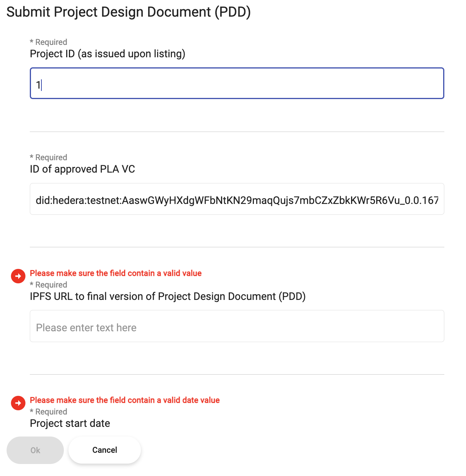Cancel the PDD submission dialog
The width and height of the screenshot is (466, 476).
coord(105,450)
